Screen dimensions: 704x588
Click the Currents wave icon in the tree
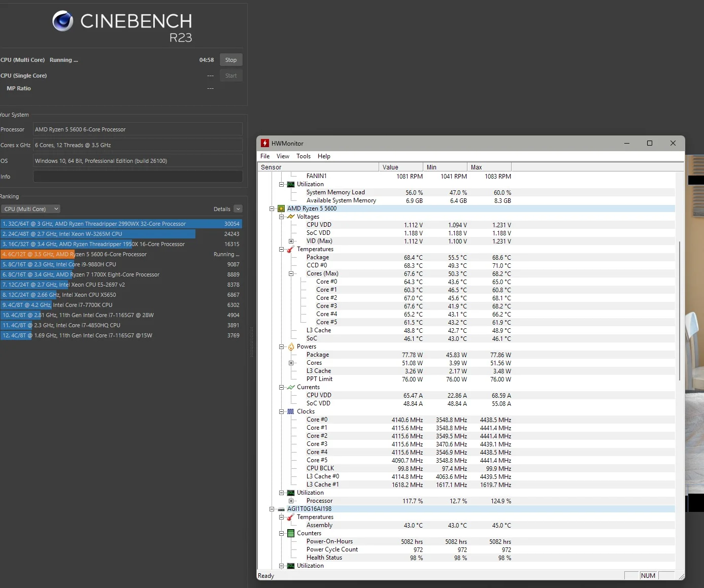click(x=291, y=387)
